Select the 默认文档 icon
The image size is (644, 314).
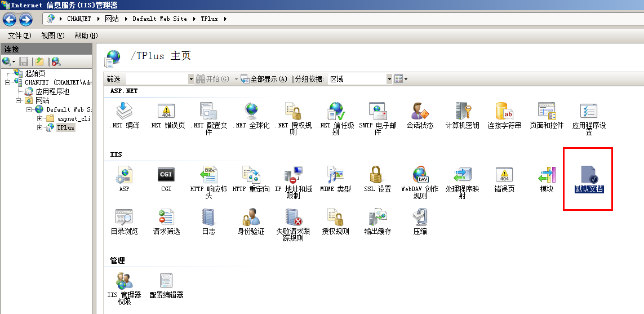(589, 179)
